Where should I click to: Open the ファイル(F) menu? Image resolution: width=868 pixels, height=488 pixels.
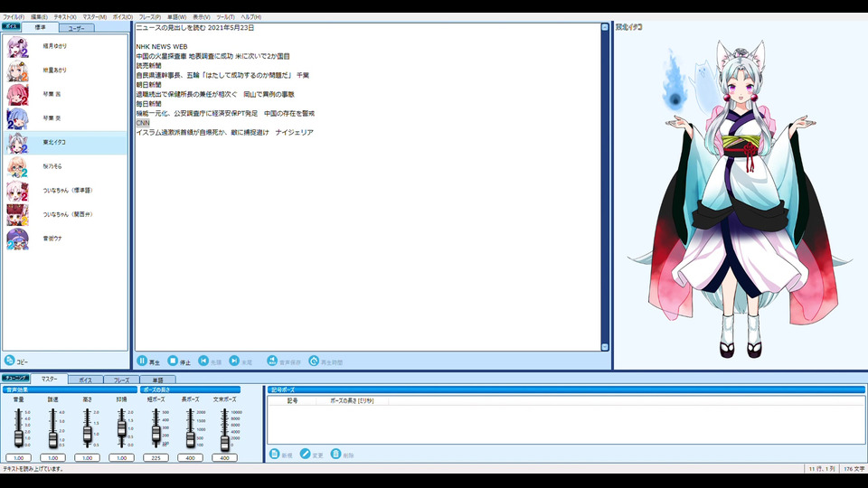[14, 17]
